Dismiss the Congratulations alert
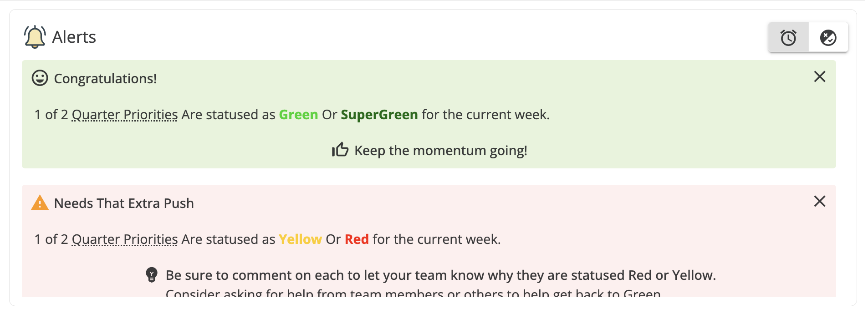 [x=820, y=76]
